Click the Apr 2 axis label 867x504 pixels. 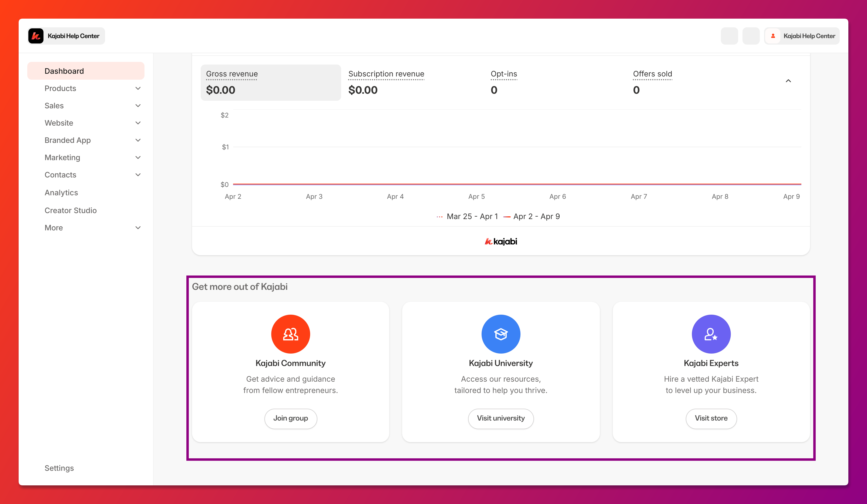[233, 196]
